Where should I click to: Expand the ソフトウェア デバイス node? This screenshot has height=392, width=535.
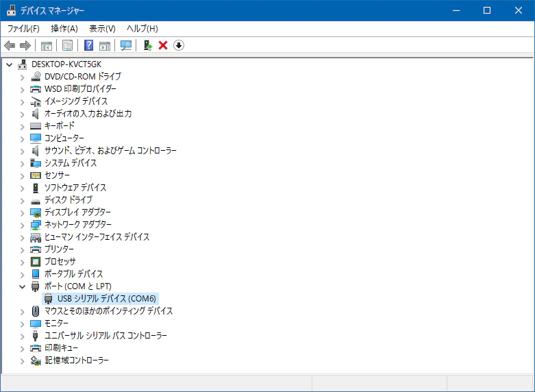[23, 188]
